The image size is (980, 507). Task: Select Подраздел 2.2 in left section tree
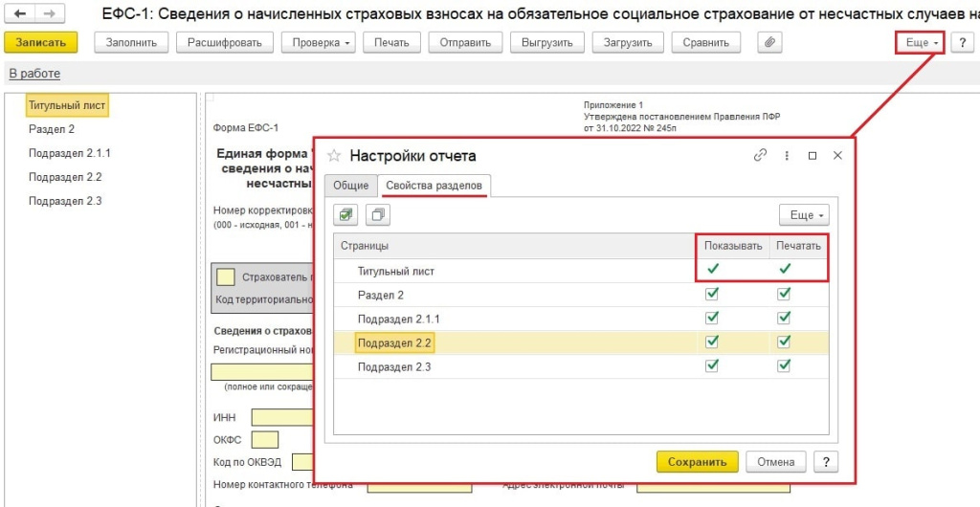[65, 177]
